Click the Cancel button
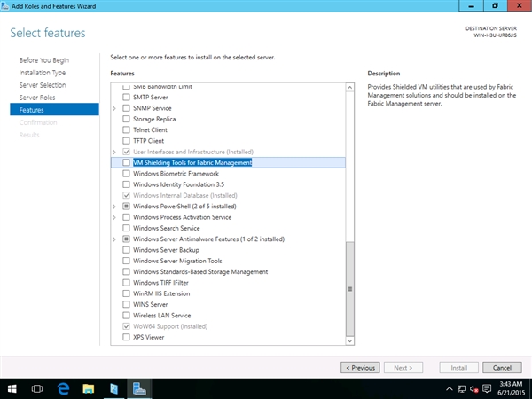Image resolution: width=532 pixels, height=399 pixels. pyautogui.click(x=502, y=368)
